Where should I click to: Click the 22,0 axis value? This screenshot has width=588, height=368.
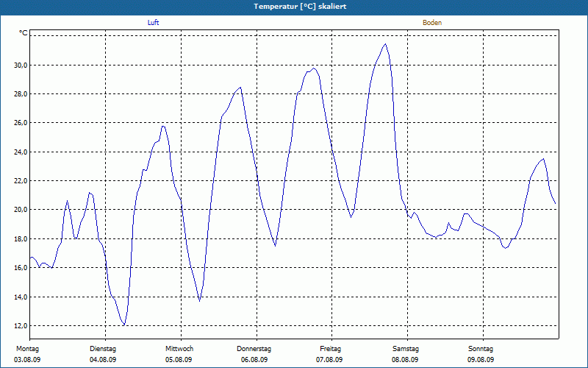(x=21, y=180)
